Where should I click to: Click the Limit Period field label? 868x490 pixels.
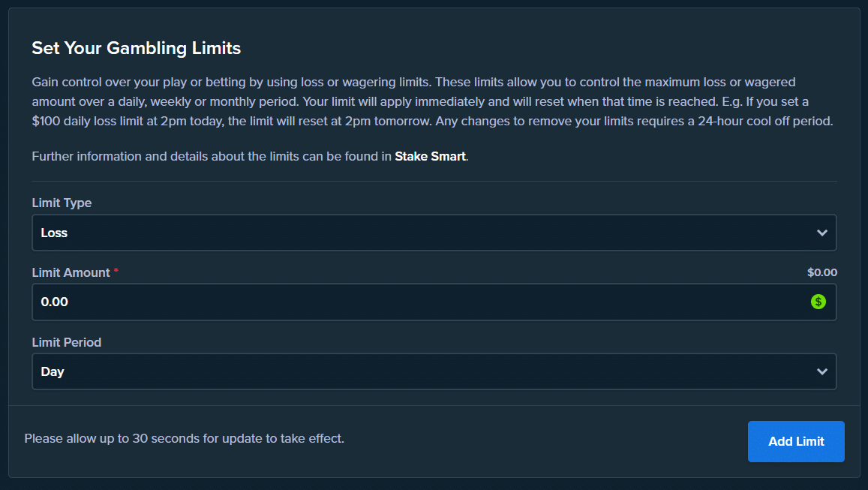66,342
